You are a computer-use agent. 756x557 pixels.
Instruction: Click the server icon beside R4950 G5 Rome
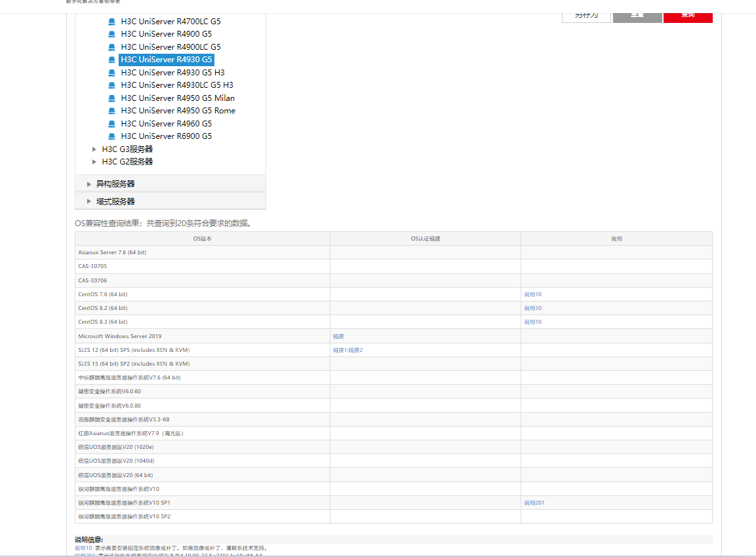click(112, 111)
